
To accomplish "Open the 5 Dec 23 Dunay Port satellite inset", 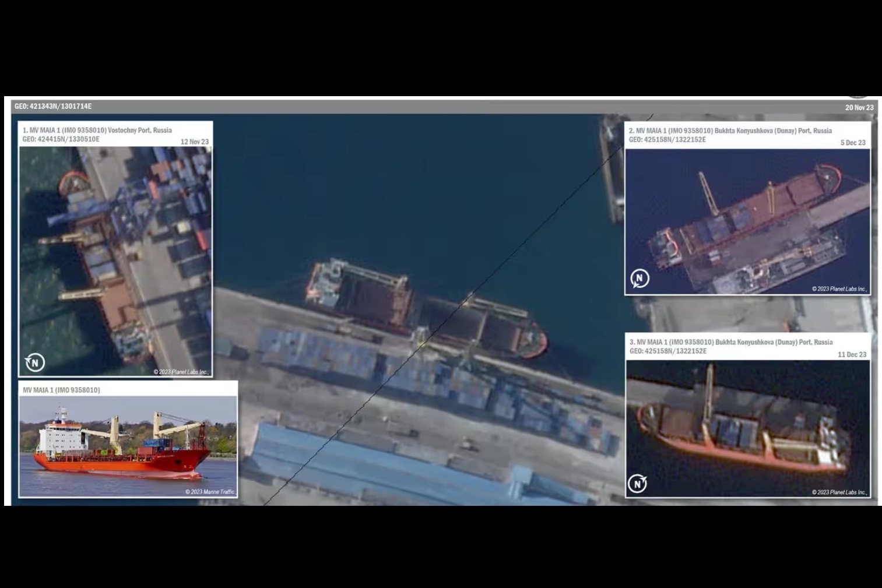I will 747,221.
